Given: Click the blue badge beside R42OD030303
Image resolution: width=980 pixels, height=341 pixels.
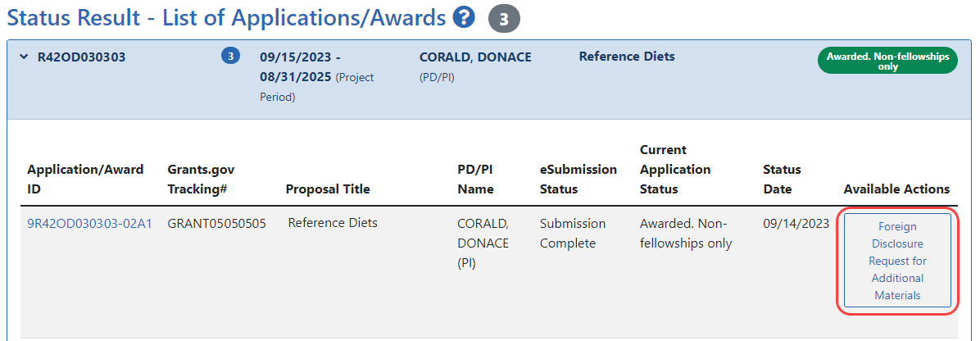Looking at the screenshot, I should point(230,57).
